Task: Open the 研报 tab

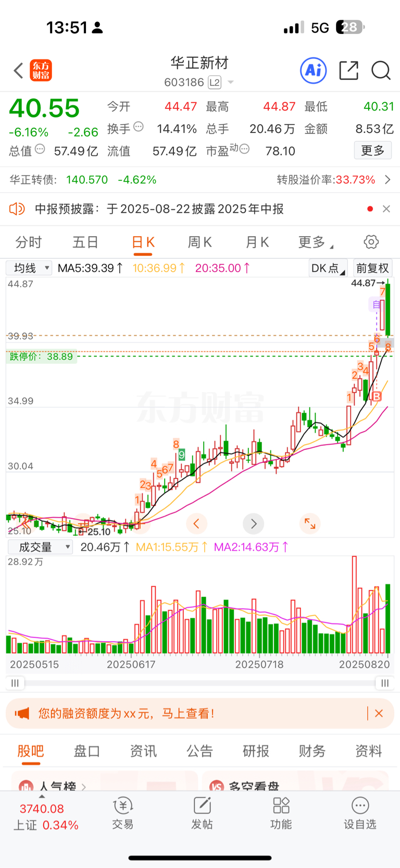Action: click(256, 751)
